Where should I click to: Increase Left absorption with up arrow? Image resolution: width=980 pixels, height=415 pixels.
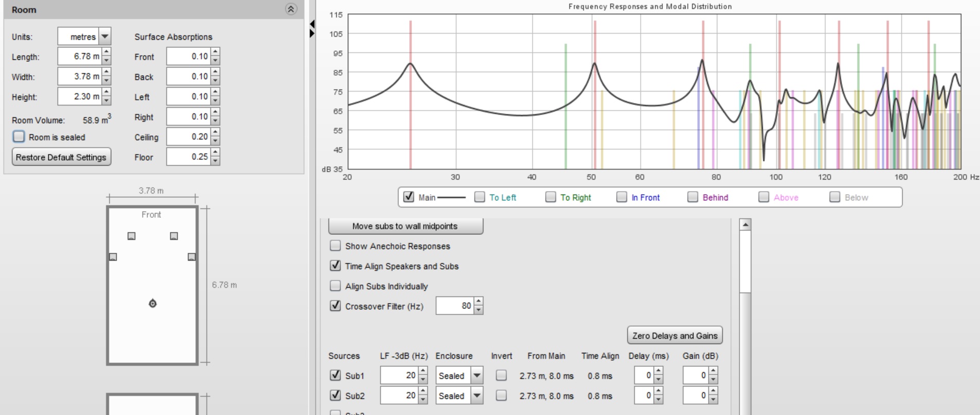pos(215,92)
